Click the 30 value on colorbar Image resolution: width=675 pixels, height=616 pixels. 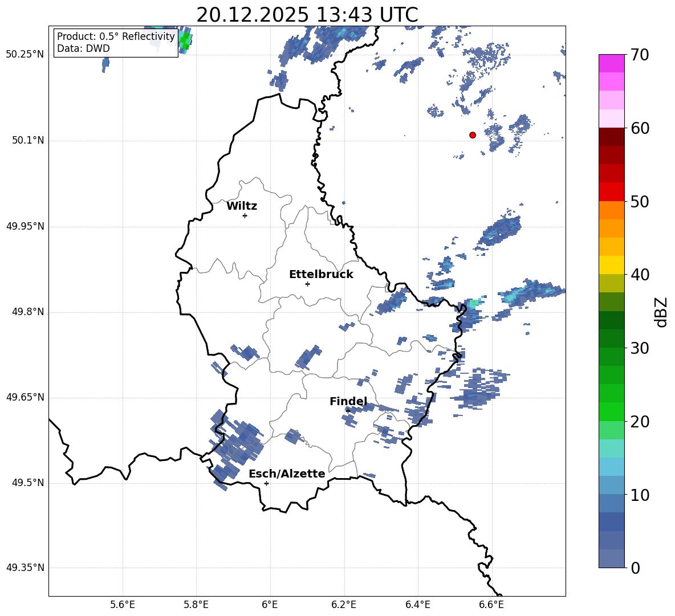coord(640,348)
